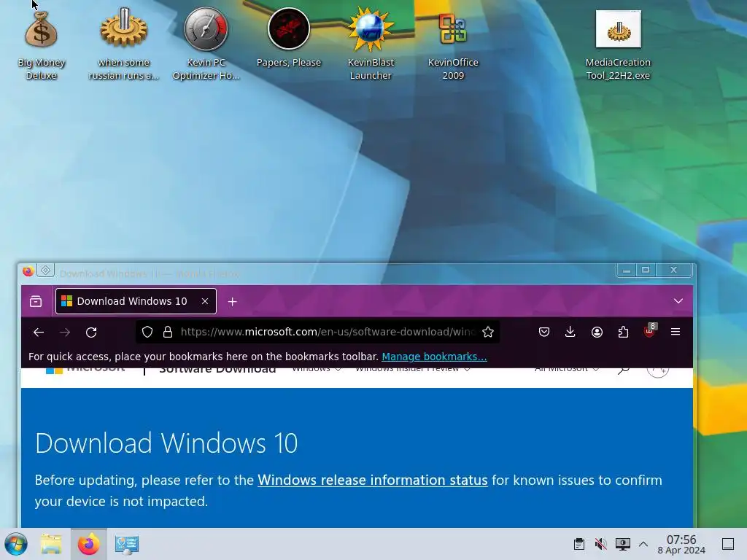Open tracking protection shield icon
This screenshot has width=747, height=560.
pos(147,332)
